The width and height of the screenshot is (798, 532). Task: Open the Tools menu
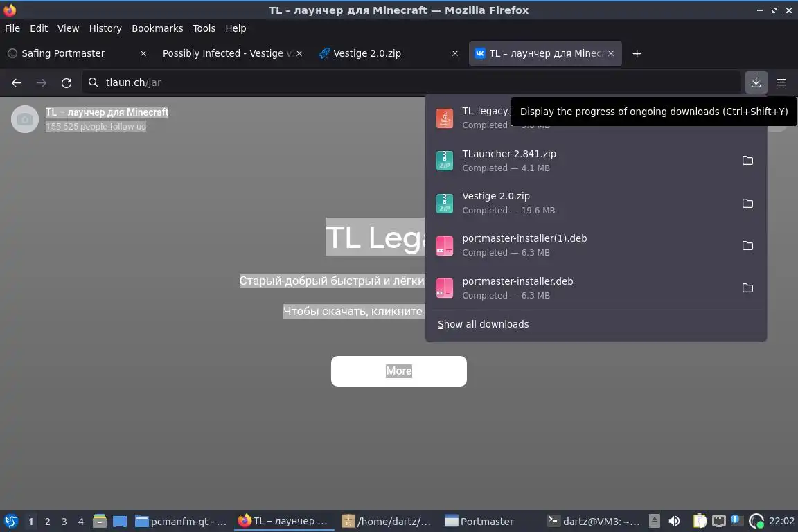204,28
